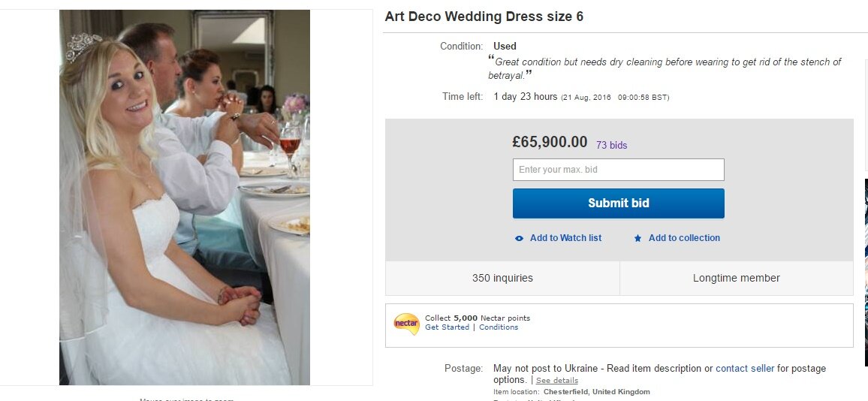The image size is (868, 401).
Task: Click the contact seller link
Action: click(x=744, y=369)
